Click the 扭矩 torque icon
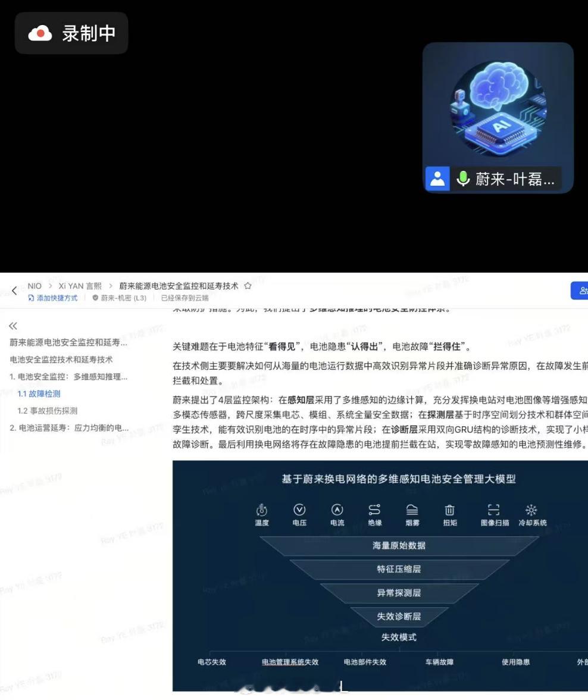 pos(449,510)
